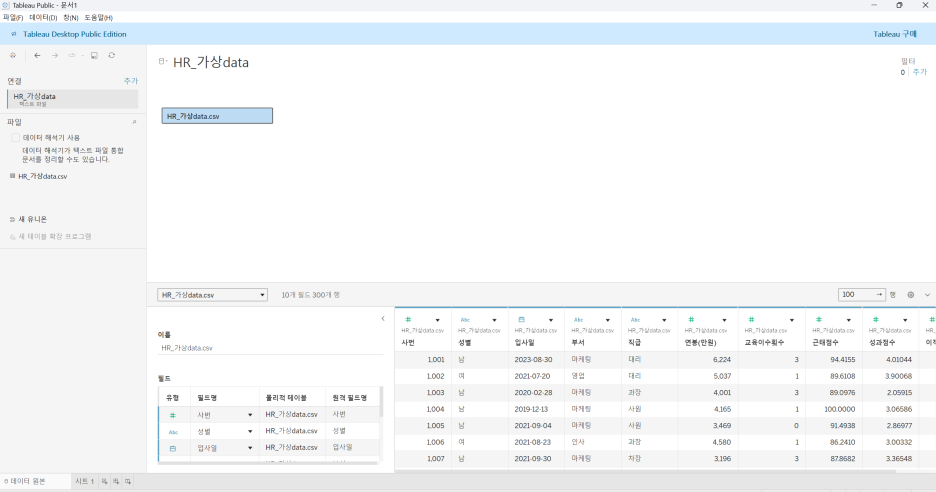The width and height of the screenshot is (936, 492).
Task: Click the data grid horizontal scrollbar
Action: [x=645, y=471]
